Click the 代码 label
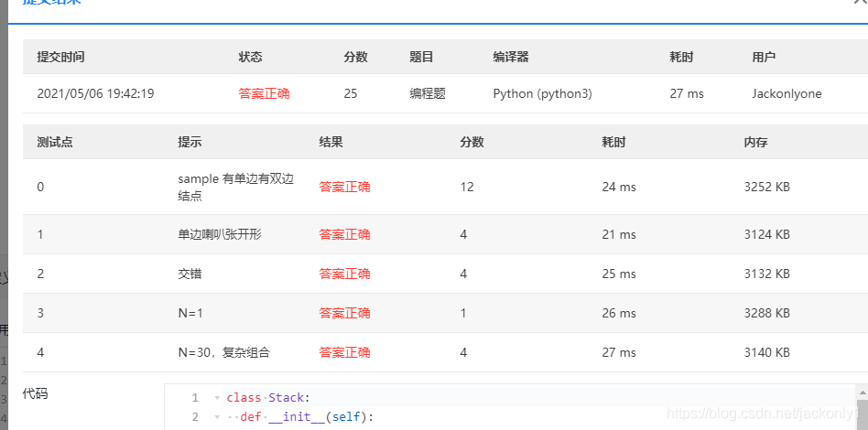Screen dimensions: 868x430 (x=35, y=394)
